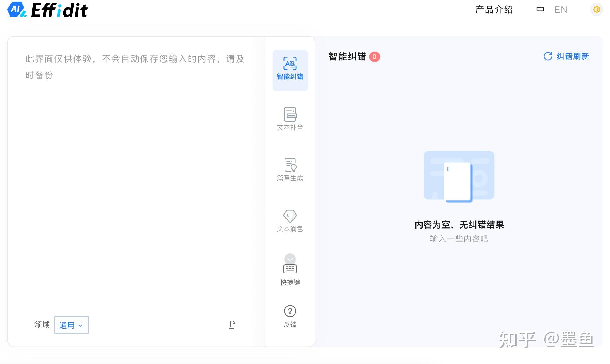Expand the 通用 selector chevron

tap(80, 325)
